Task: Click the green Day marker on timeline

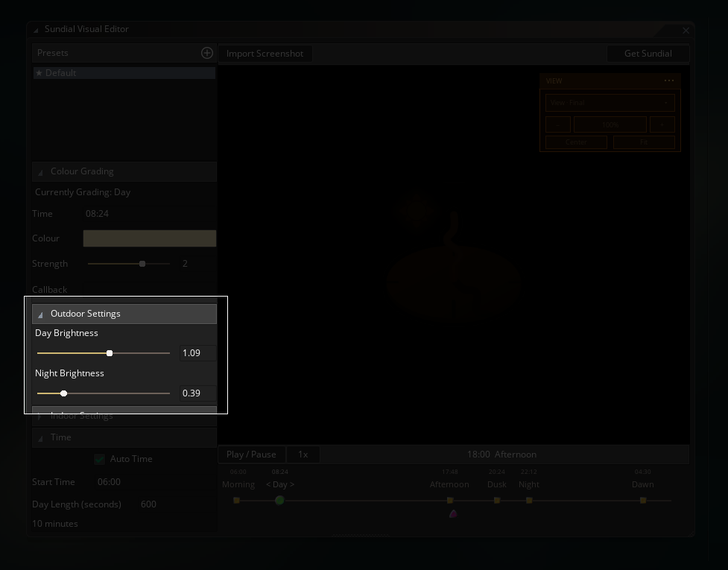Action: click(x=279, y=501)
